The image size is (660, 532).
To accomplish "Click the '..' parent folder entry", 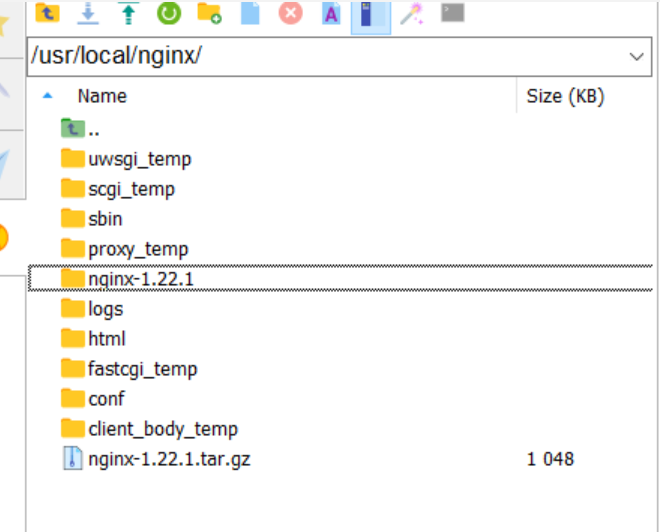I will (x=93, y=129).
